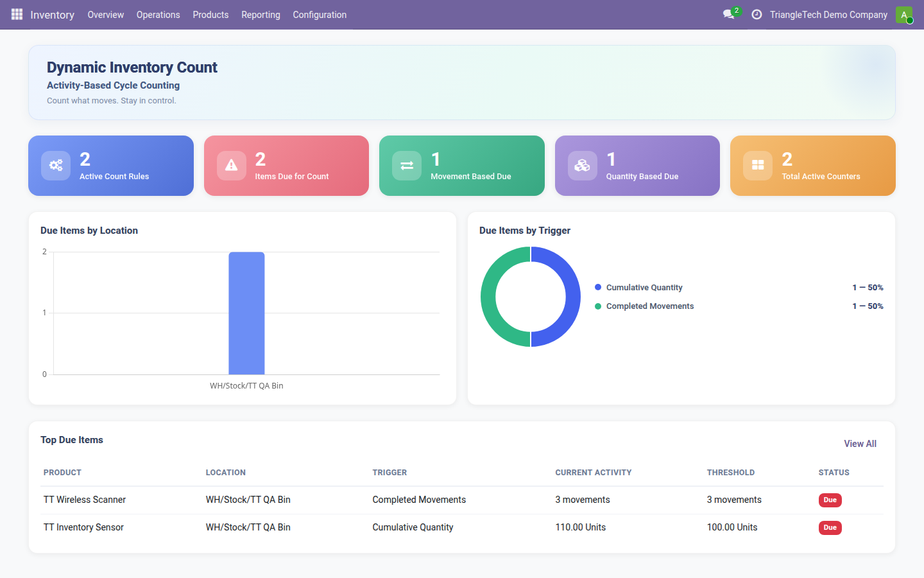This screenshot has width=924, height=578.
Task: Open the activities clock icon
Action: [757, 14]
